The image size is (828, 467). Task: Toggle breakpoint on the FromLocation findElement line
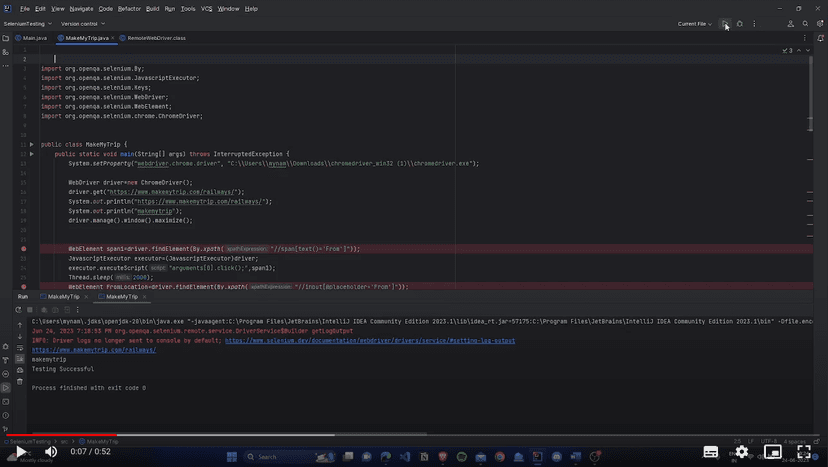tap(24, 287)
